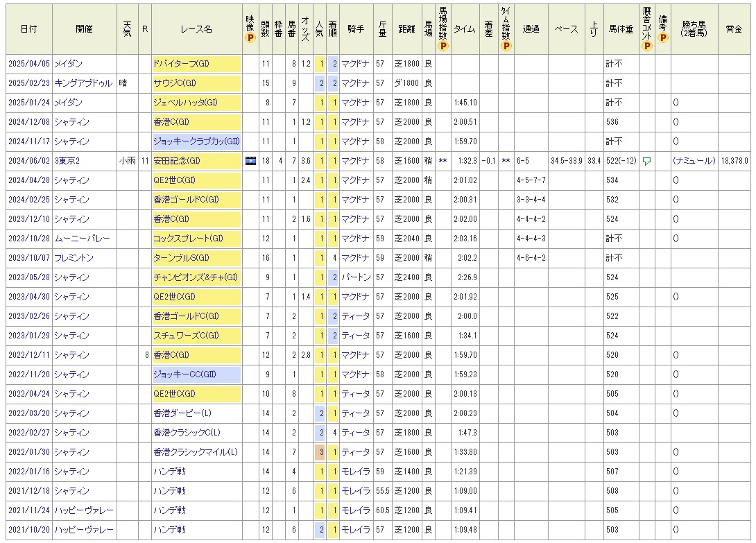Open the 3東京2 venue link
The width and height of the screenshot is (756, 543).
click(x=69, y=161)
